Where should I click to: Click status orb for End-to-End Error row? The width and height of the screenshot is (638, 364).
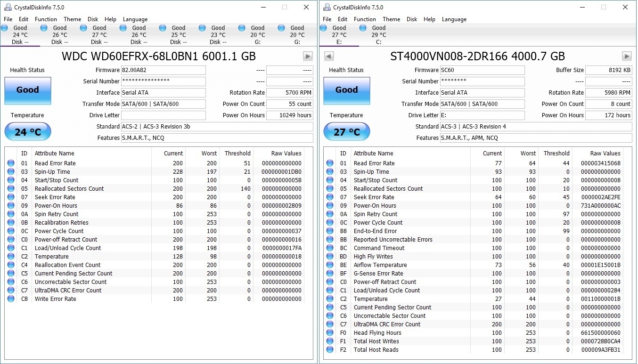pos(330,231)
